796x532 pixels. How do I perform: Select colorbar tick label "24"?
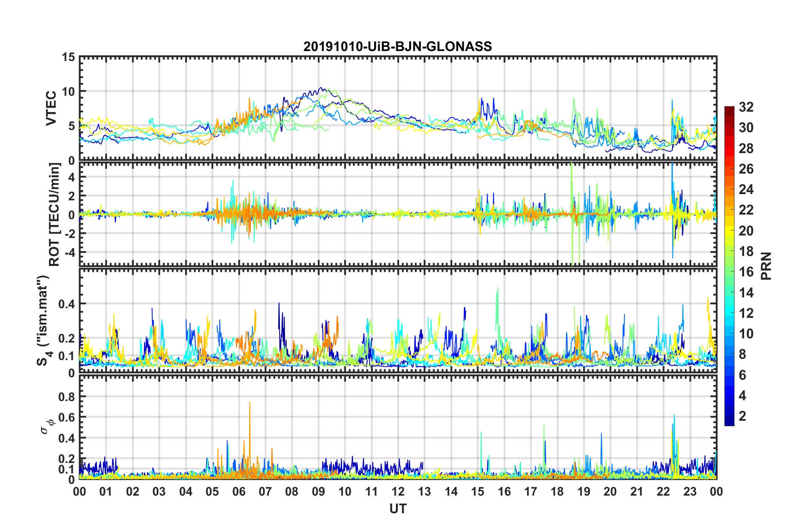point(746,189)
